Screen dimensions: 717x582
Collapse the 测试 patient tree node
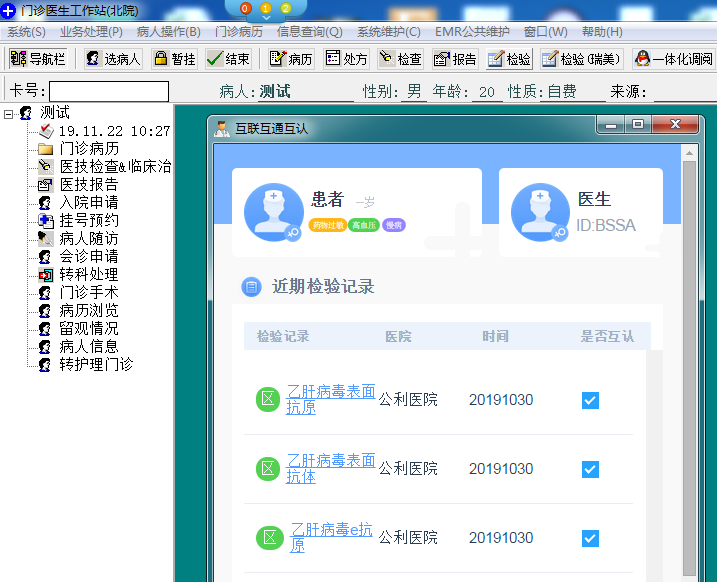[8, 114]
